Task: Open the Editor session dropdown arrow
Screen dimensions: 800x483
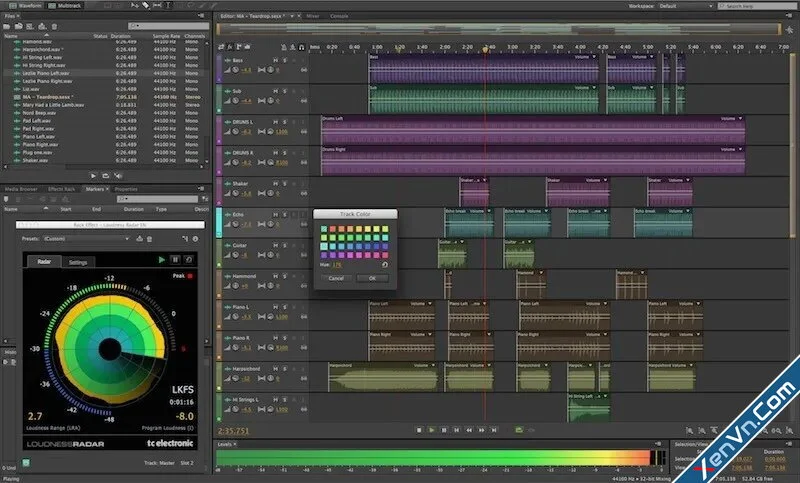Action: [x=292, y=16]
